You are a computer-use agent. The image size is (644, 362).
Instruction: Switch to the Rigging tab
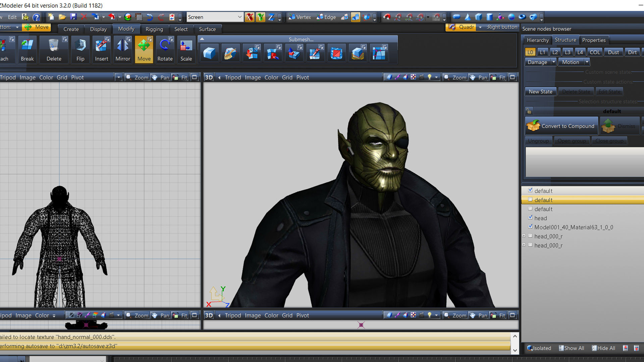[x=154, y=29]
